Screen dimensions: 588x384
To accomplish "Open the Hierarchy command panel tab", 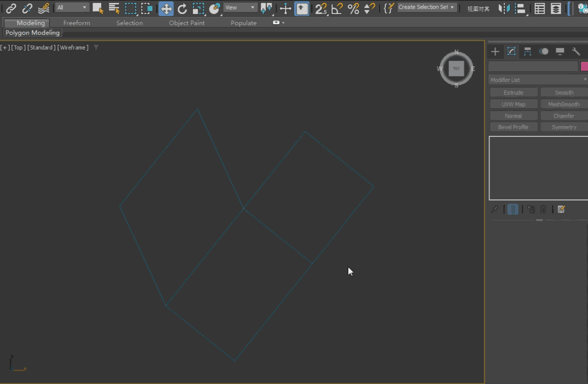I will [x=527, y=51].
